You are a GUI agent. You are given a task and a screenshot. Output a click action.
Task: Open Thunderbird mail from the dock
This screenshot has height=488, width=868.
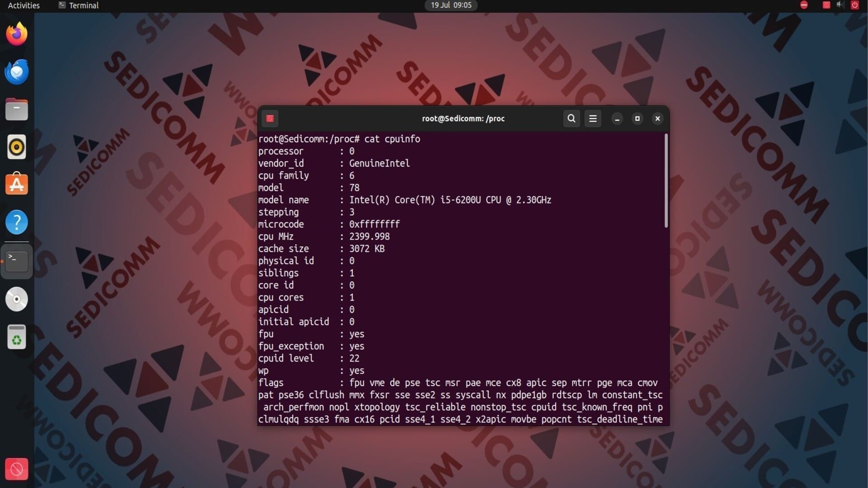click(17, 72)
